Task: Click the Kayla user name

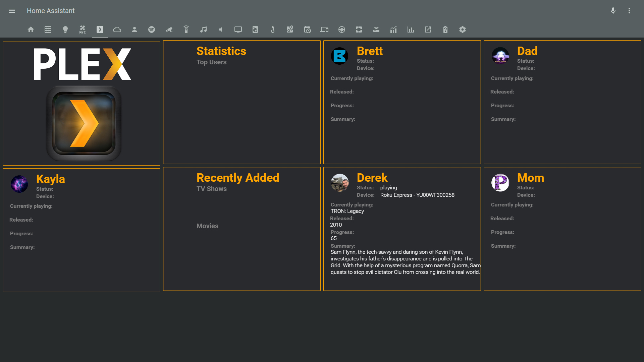Action: (51, 179)
